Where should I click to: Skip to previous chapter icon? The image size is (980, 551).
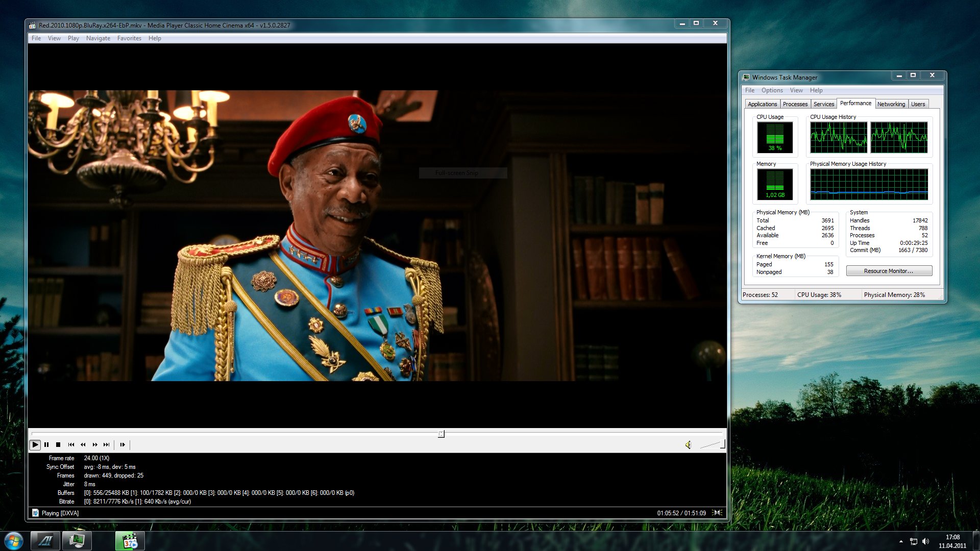71,445
